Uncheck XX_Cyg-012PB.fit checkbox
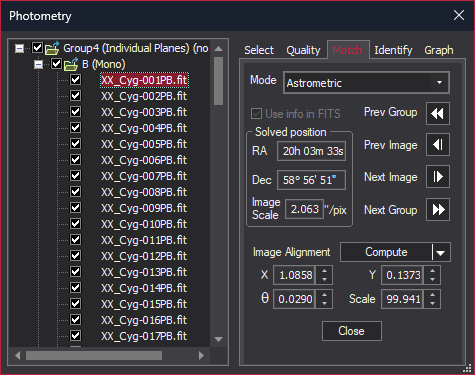Screen dimensions: 475x375 (x=75, y=256)
